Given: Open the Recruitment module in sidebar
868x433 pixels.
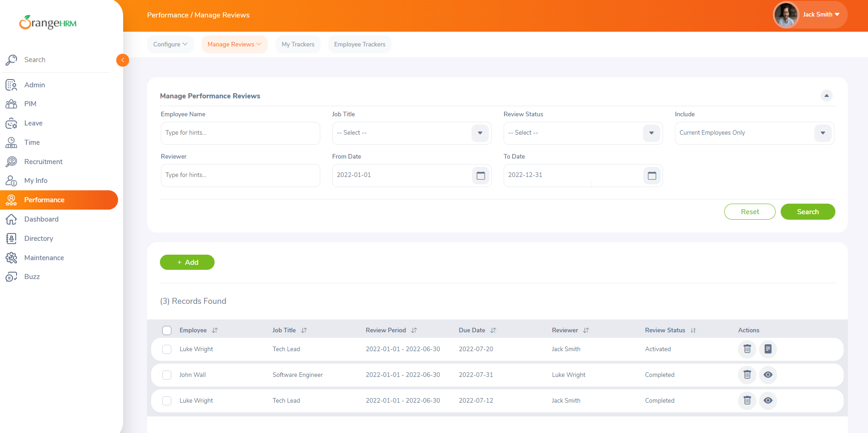Looking at the screenshot, I should 43,162.
